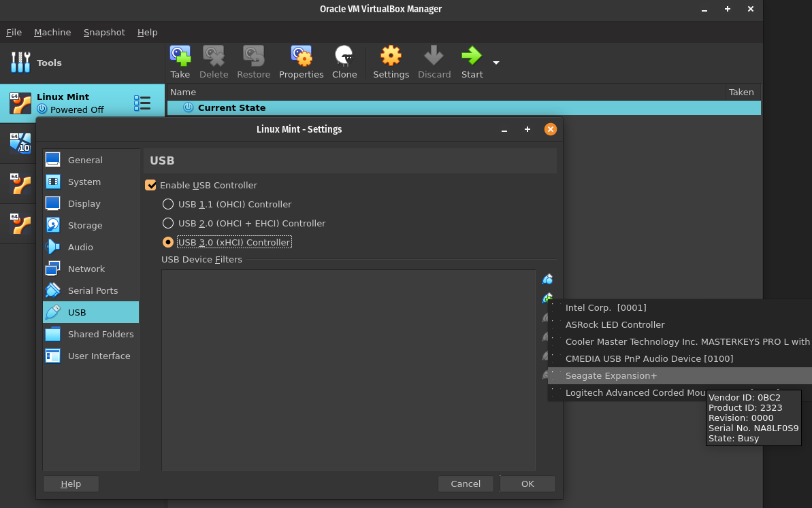This screenshot has width=812, height=508.
Task: Open the Machine menu
Action: (x=52, y=32)
